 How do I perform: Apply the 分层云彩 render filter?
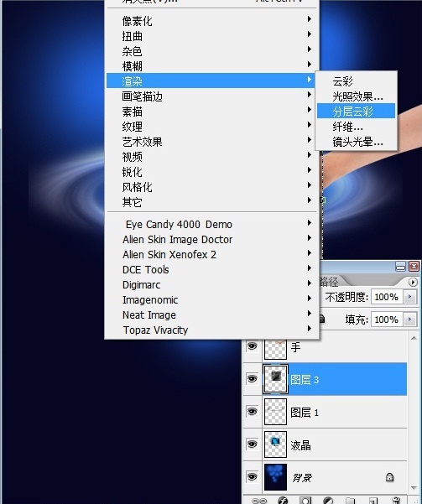tap(356, 112)
